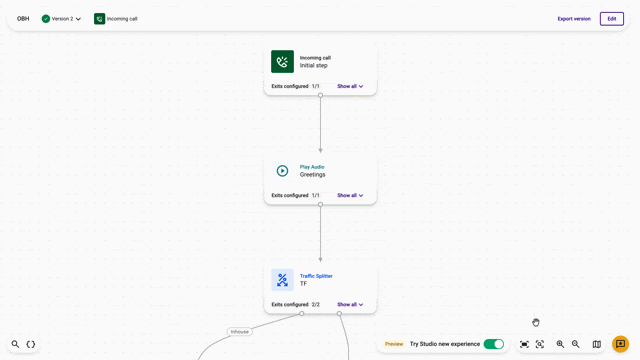Click the Greetings node exit connector
640x360 pixels.
coord(320,204)
